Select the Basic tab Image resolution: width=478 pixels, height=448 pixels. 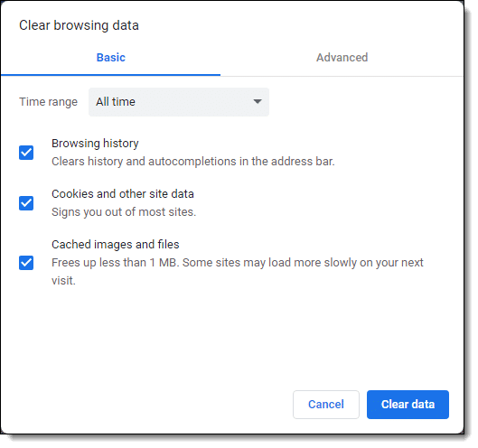tap(110, 57)
